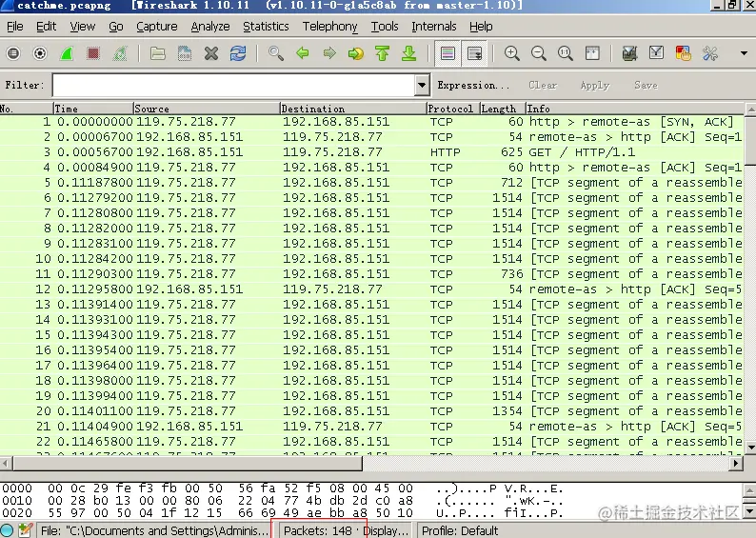756x538 pixels.
Task: Click the Save filter button
Action: [x=646, y=86]
